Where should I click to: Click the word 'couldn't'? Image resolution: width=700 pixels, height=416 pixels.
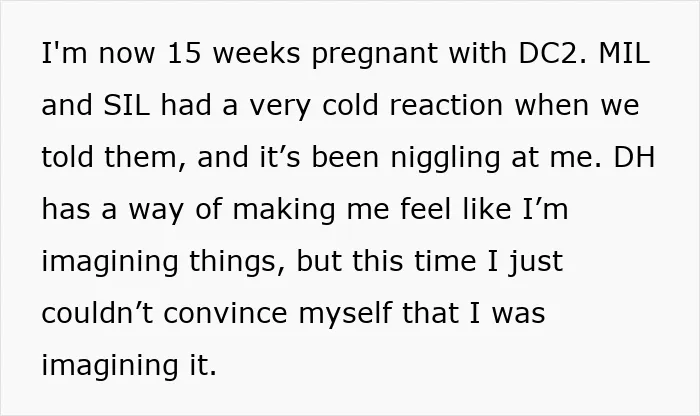click(x=97, y=312)
